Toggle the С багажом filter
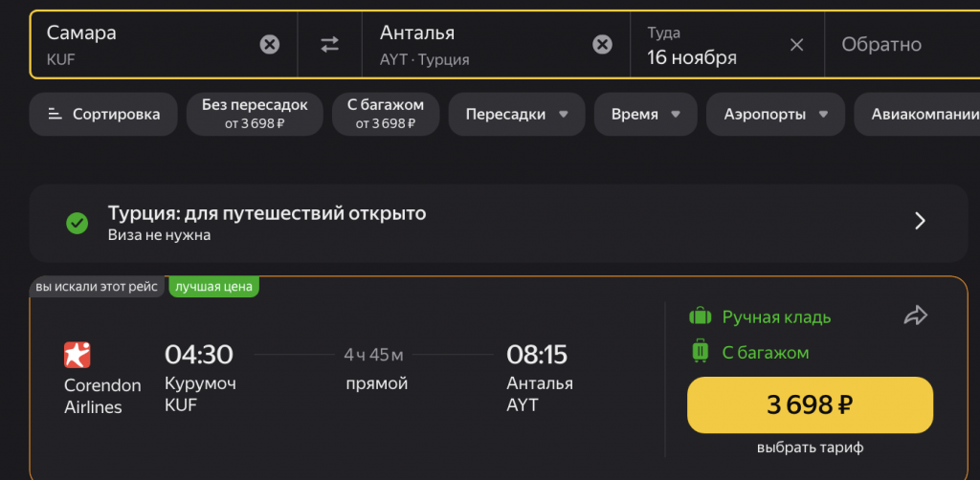The width and height of the screenshot is (980, 480). 385,114
